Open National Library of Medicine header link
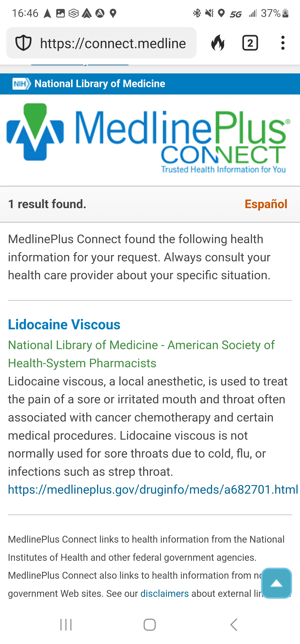The height and width of the screenshot is (644, 300). (x=100, y=84)
